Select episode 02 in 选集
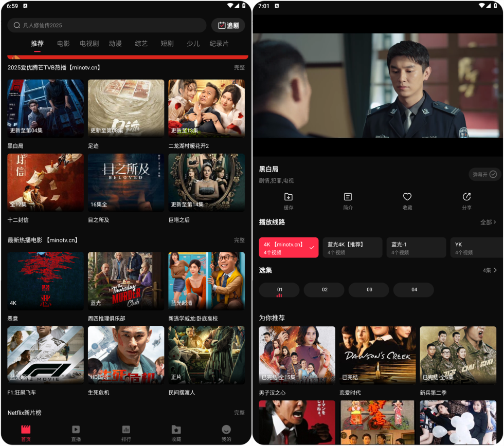The height and width of the screenshot is (446, 504). coord(325,290)
